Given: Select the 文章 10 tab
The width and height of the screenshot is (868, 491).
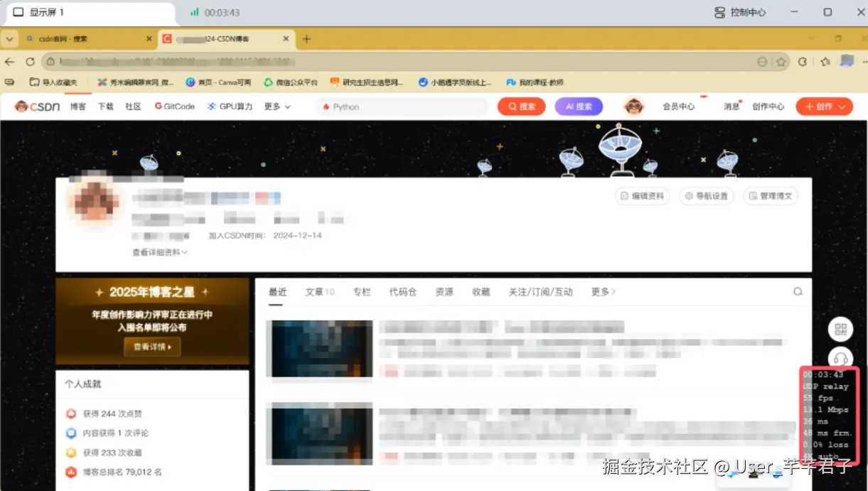Looking at the screenshot, I should click(320, 291).
